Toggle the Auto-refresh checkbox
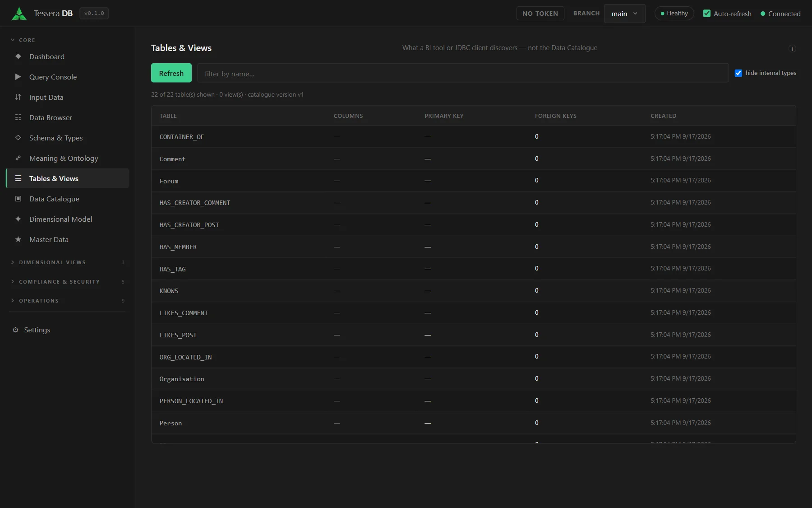 point(706,14)
